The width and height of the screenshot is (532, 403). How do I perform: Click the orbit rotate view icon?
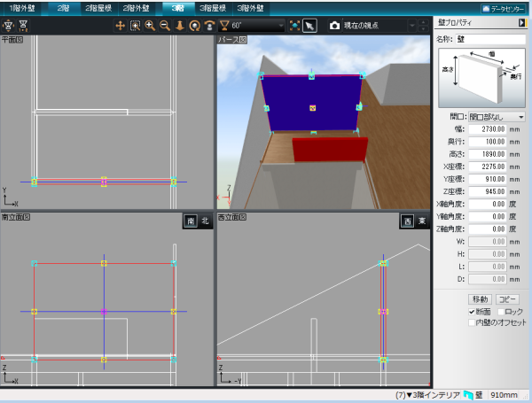(194, 26)
